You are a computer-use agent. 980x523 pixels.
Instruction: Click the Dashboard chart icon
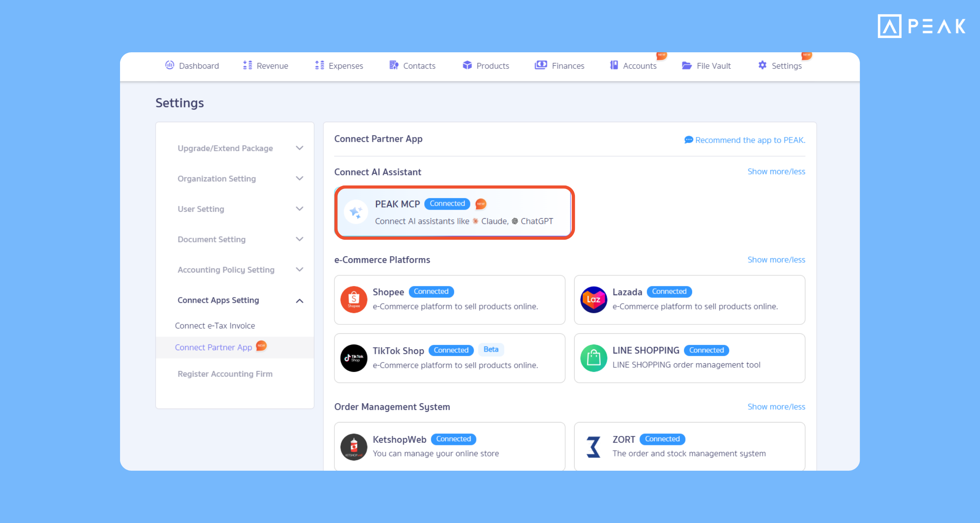pos(169,65)
